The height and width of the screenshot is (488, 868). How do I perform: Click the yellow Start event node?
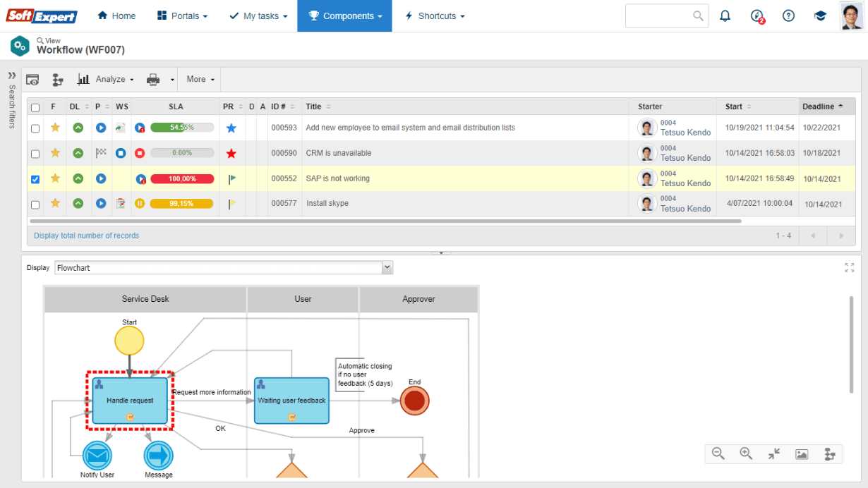pyautogui.click(x=129, y=341)
